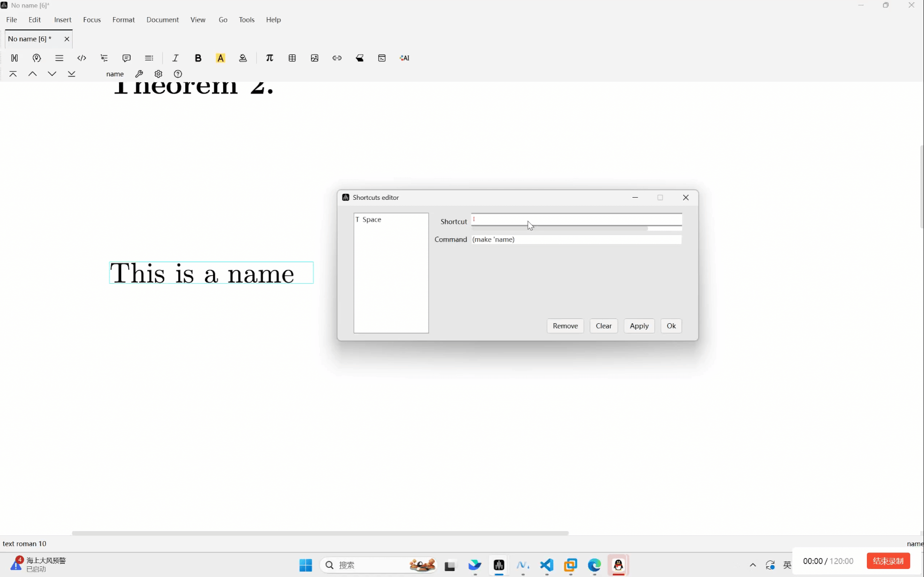Click the insert image icon
The height and width of the screenshot is (577, 924).
[315, 58]
